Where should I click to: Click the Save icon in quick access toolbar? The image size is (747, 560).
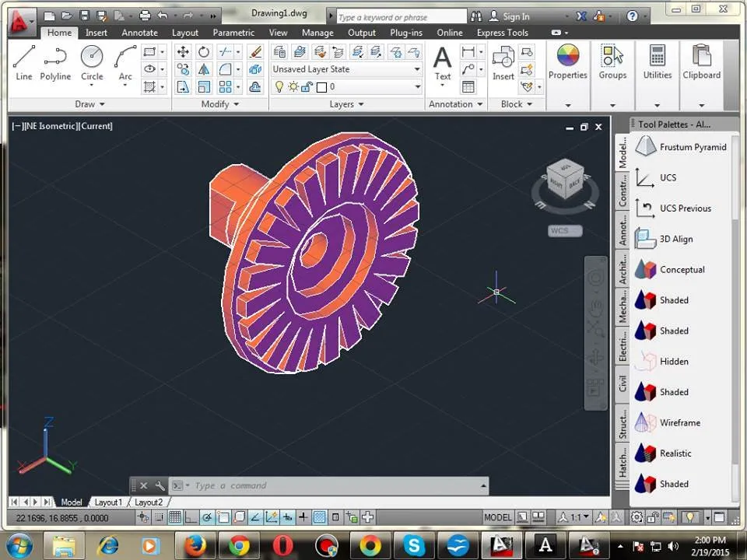pyautogui.click(x=84, y=16)
